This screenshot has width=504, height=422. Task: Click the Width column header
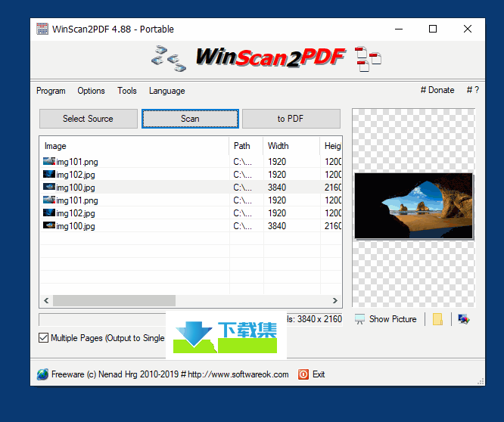291,146
